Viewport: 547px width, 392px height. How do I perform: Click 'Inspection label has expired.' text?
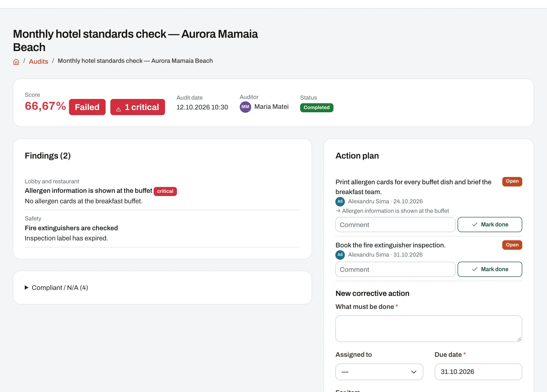click(66, 238)
